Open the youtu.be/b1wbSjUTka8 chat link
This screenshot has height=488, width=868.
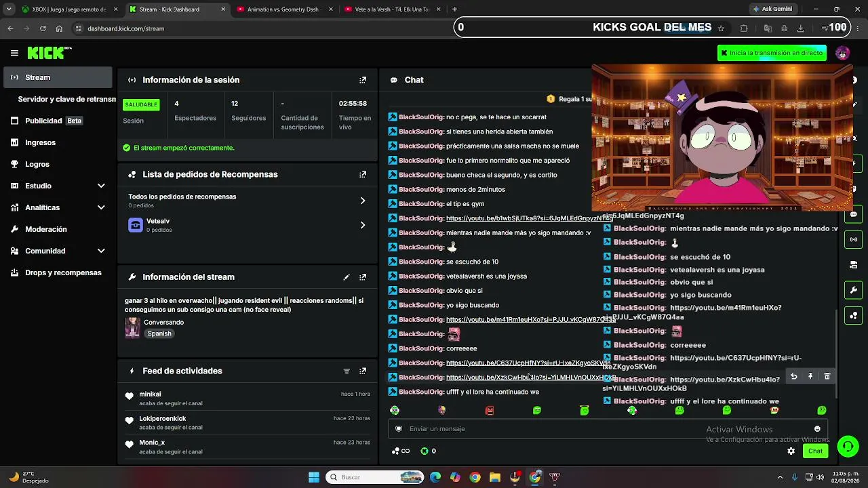click(x=529, y=218)
